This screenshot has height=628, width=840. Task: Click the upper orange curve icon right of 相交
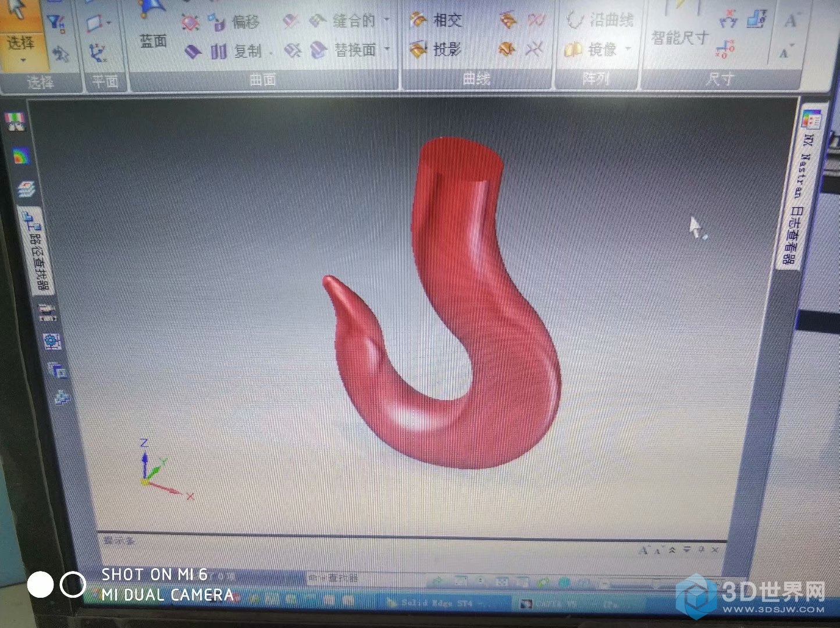[508, 20]
